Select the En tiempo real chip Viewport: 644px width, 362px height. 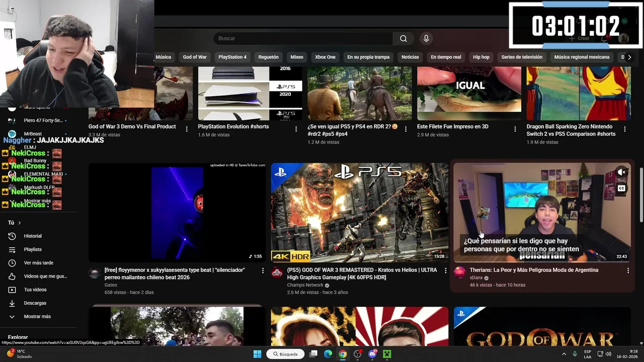446,57
